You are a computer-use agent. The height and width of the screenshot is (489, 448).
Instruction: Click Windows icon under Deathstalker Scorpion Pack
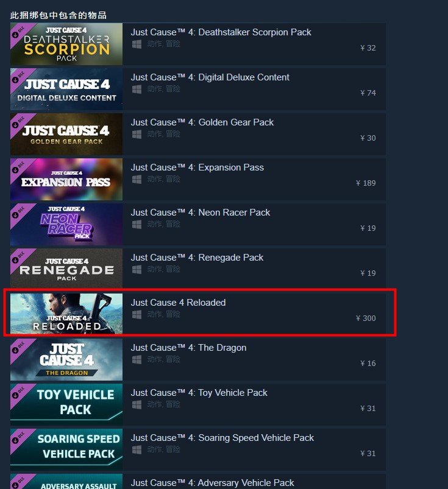(x=137, y=44)
